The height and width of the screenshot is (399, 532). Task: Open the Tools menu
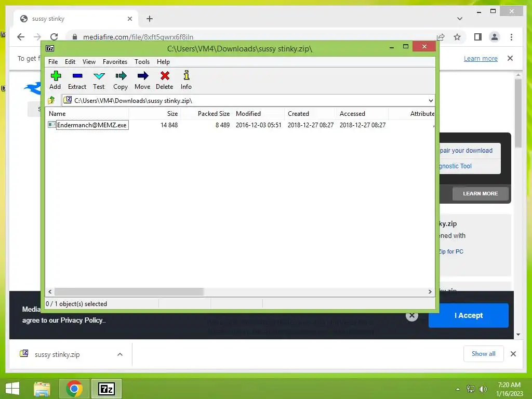(x=142, y=62)
